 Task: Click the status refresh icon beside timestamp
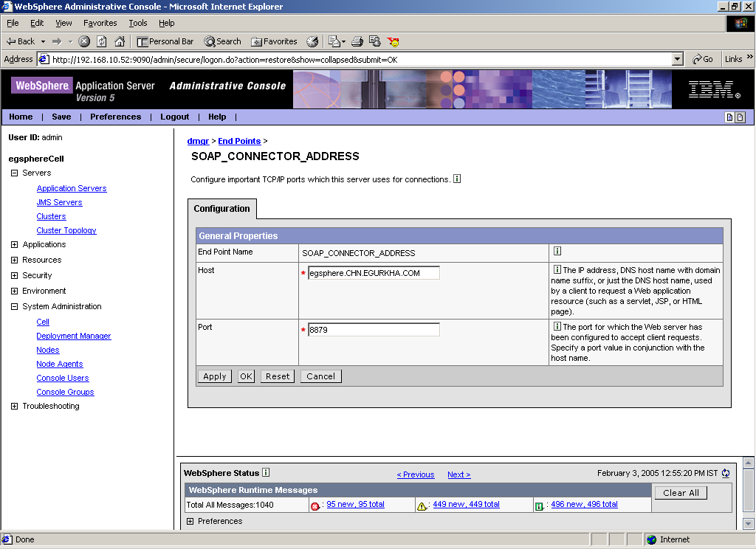coord(726,473)
